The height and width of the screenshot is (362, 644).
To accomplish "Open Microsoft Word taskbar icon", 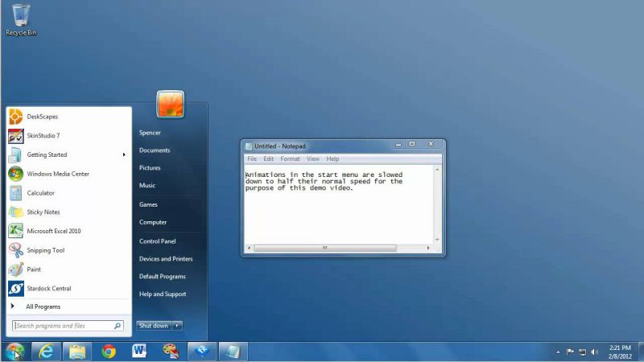I will tap(139, 352).
